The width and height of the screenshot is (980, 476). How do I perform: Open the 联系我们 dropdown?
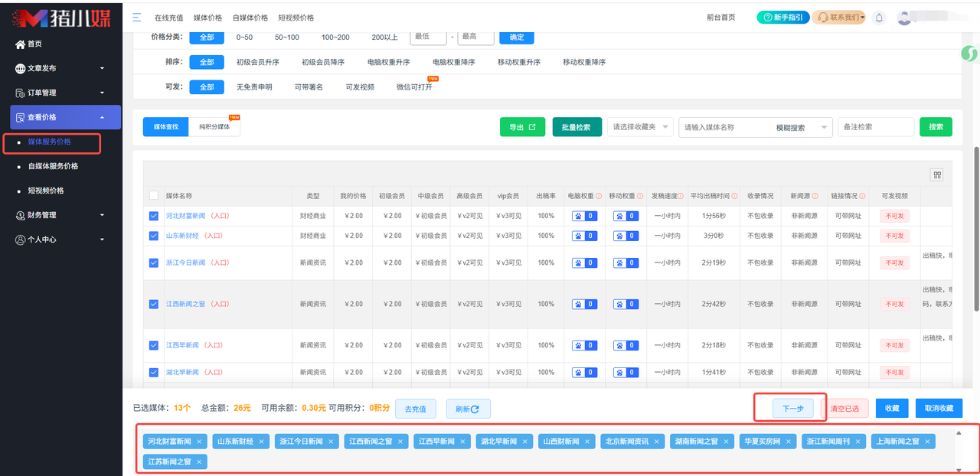click(839, 17)
